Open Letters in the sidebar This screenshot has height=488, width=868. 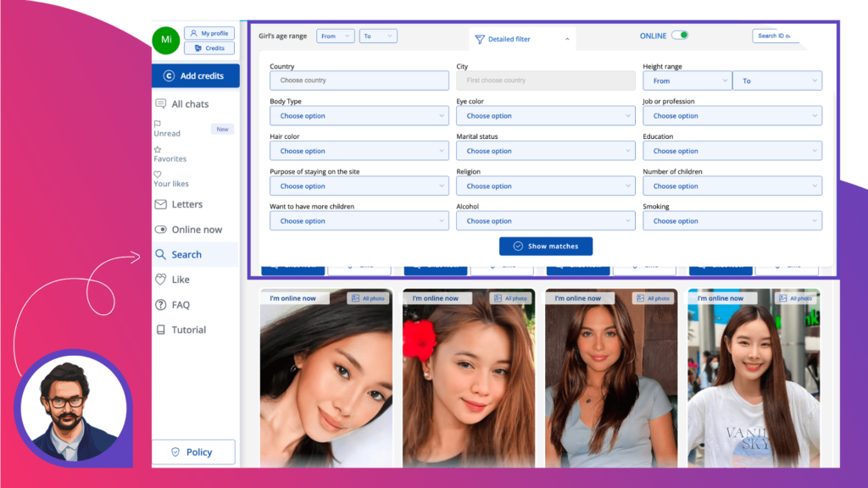tap(187, 204)
